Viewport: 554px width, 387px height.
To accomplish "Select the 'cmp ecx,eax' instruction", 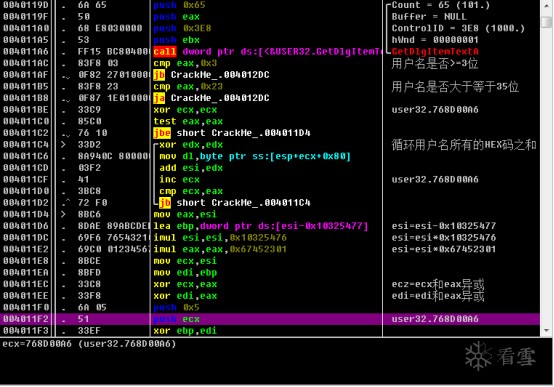I will coord(191,191).
